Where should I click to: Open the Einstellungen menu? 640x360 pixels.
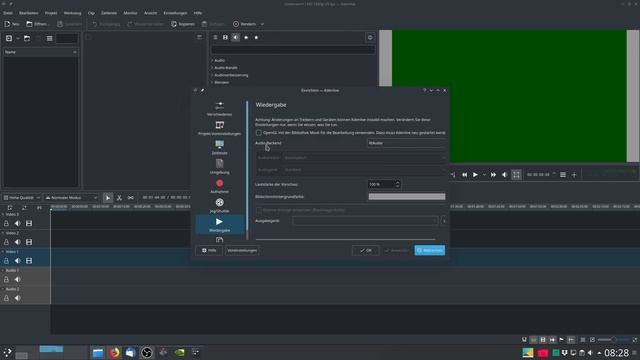(x=175, y=13)
